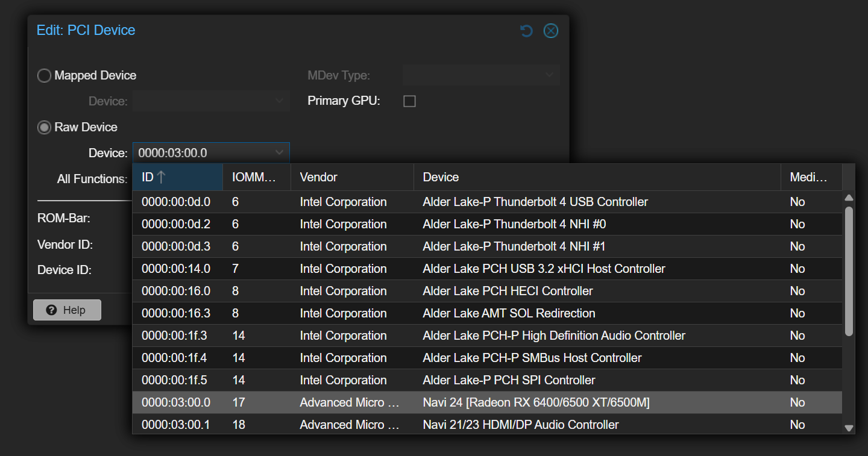868x456 pixels.
Task: Click the ID column sort arrow
Action: (161, 177)
